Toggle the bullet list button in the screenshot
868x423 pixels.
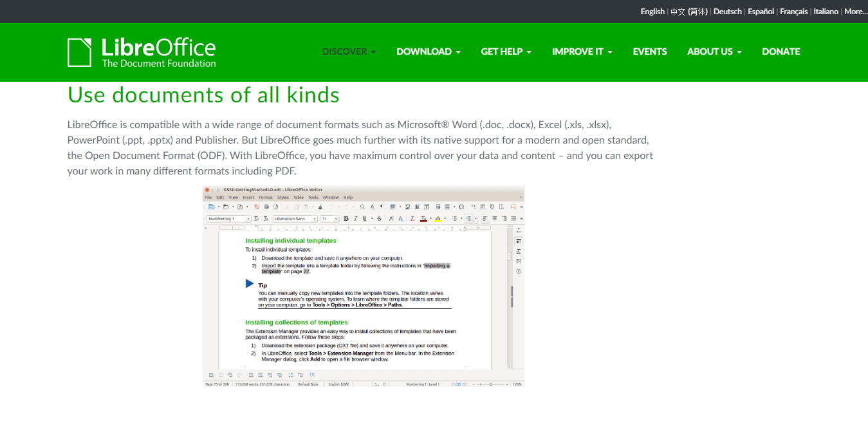tap(455, 218)
